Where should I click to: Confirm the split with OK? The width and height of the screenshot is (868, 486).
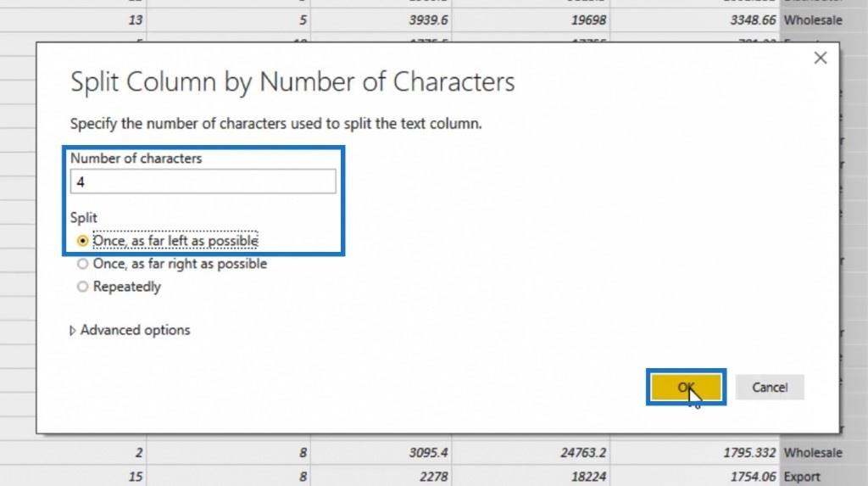click(x=686, y=388)
